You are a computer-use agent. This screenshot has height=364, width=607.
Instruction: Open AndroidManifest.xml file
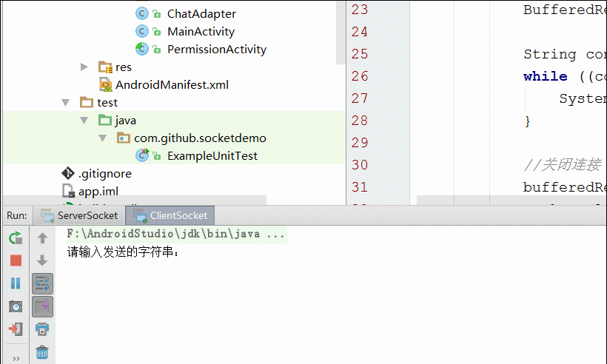coord(172,85)
